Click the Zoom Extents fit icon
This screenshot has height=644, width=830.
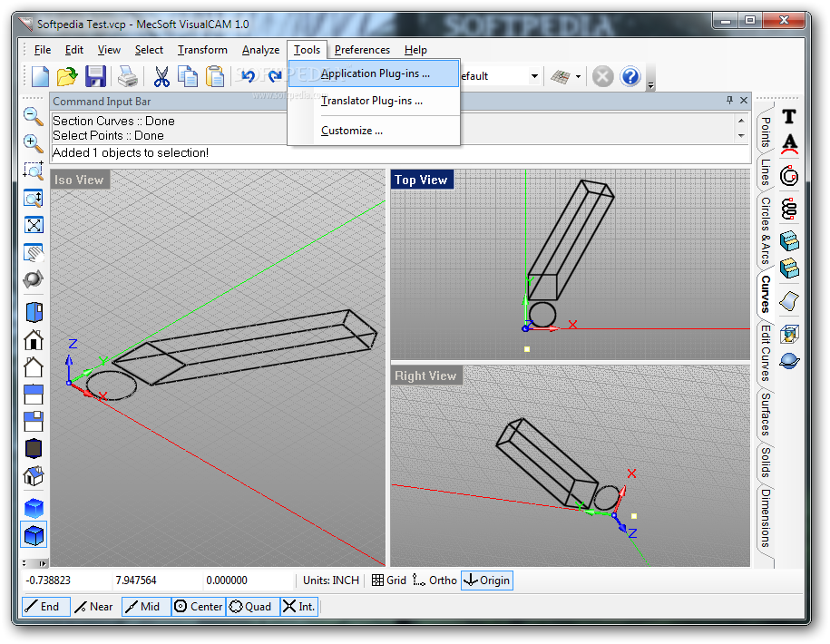point(34,225)
